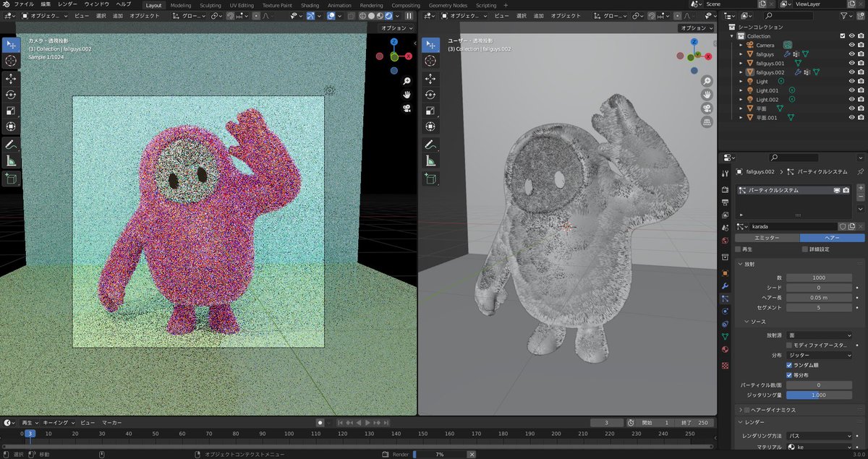Open Render properties tab

click(725, 189)
